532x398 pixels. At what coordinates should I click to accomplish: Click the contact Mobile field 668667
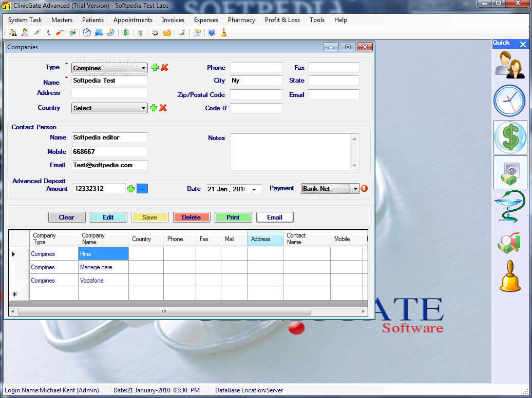[x=109, y=151]
